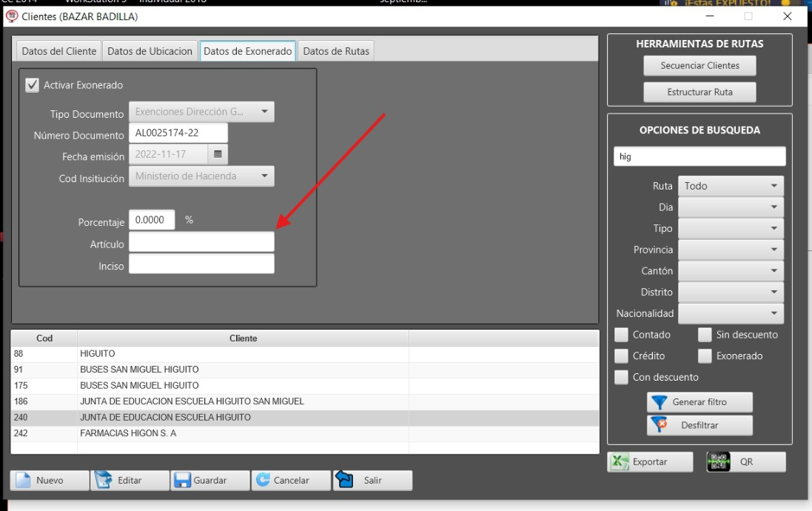Open the Datos de Rutas tab
This screenshot has height=511, width=812.
336,51
